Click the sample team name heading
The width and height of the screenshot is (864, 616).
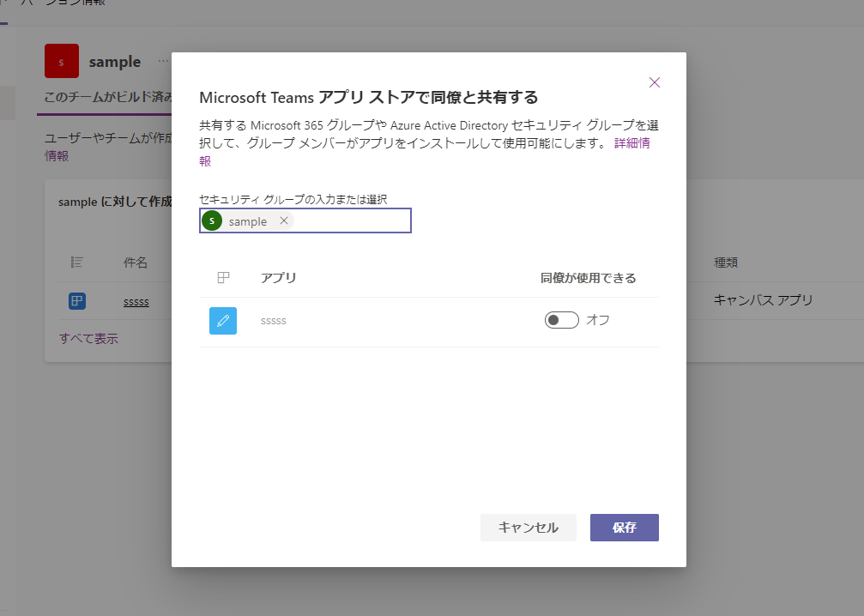(x=115, y=62)
